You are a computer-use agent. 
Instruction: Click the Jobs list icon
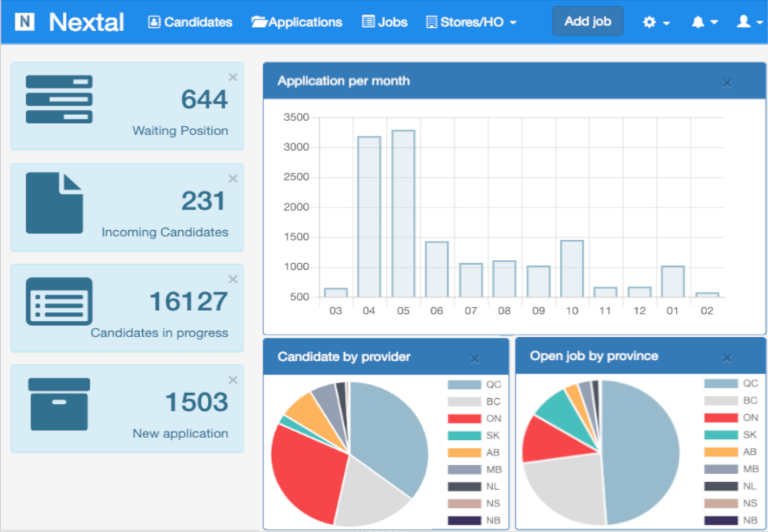click(368, 22)
